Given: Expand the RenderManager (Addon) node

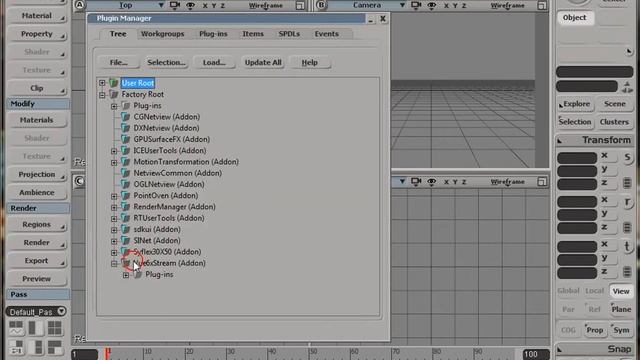Looking at the screenshot, I should point(114,207).
